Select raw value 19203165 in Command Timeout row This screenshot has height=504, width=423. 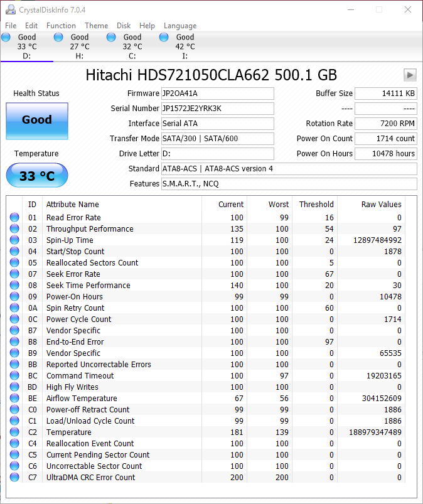pos(384,375)
